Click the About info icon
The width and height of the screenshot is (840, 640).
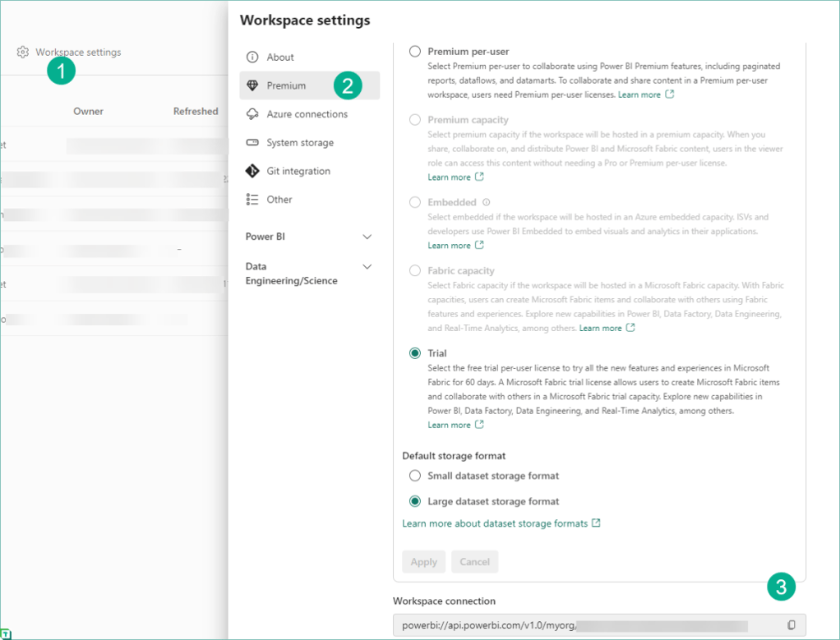(252, 58)
